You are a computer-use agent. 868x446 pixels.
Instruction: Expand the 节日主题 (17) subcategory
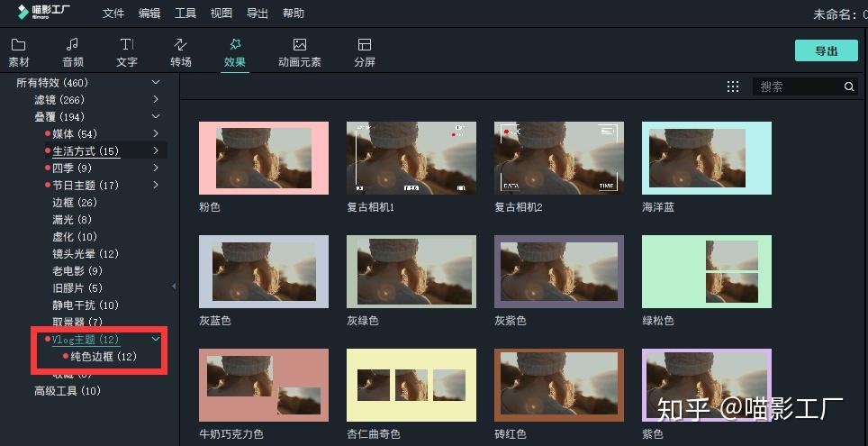tap(156, 185)
